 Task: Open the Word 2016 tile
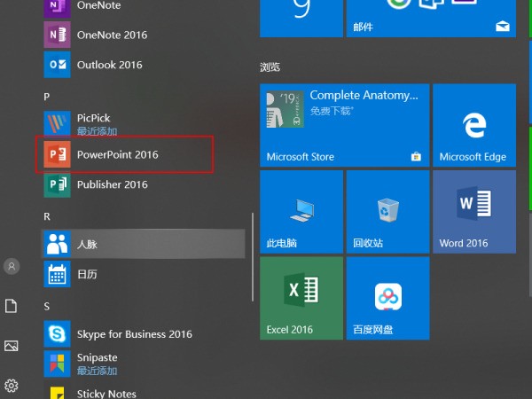point(474,213)
